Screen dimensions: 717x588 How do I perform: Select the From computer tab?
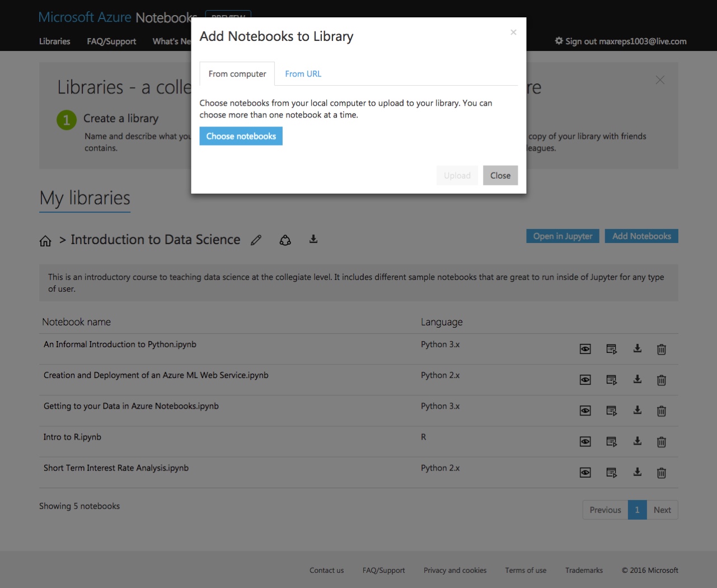pos(237,74)
